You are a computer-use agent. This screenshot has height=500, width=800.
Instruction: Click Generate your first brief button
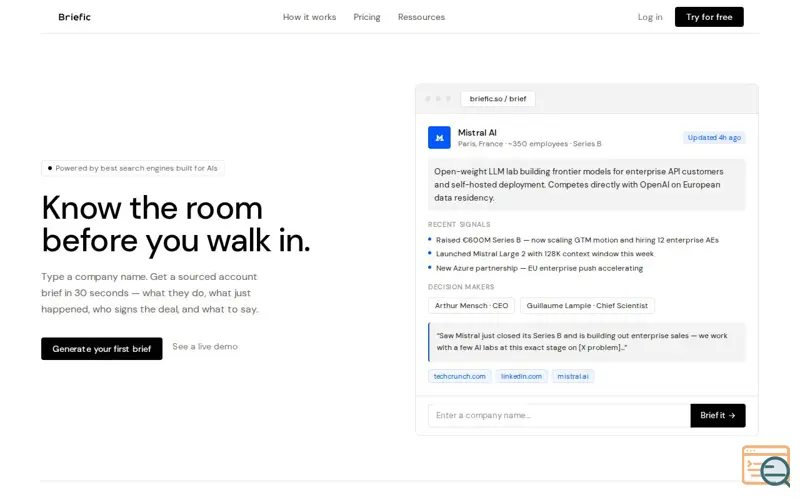click(x=102, y=348)
